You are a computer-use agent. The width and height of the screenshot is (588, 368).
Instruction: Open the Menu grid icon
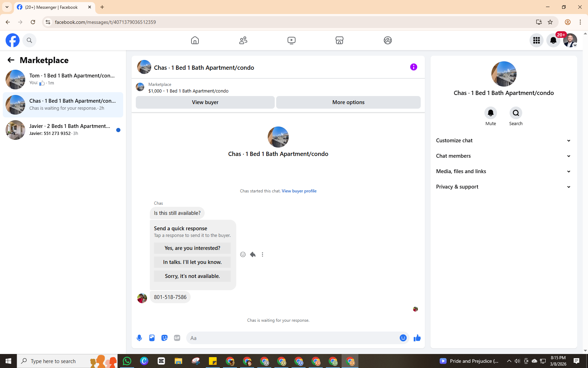(x=537, y=40)
